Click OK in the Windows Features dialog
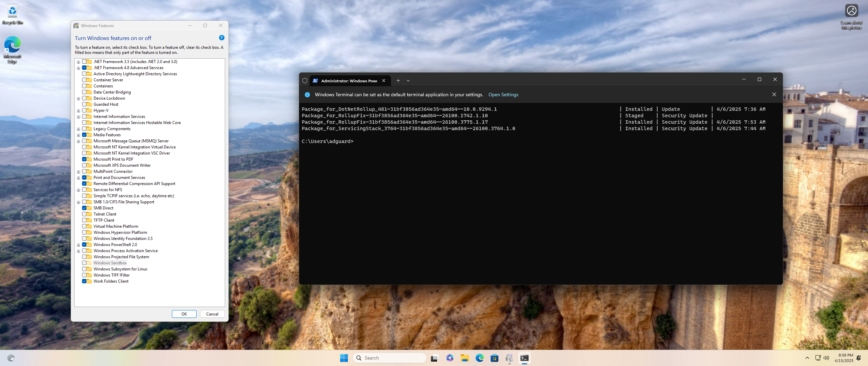 (184, 314)
